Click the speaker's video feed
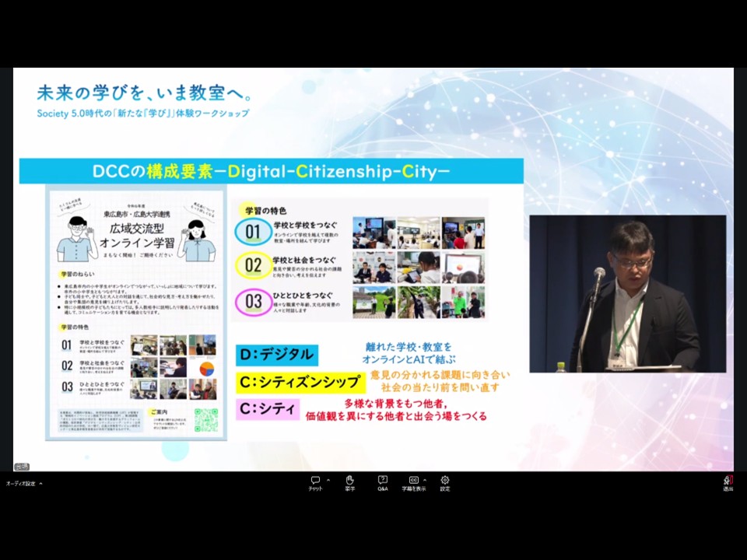The image size is (747, 560). click(627, 293)
